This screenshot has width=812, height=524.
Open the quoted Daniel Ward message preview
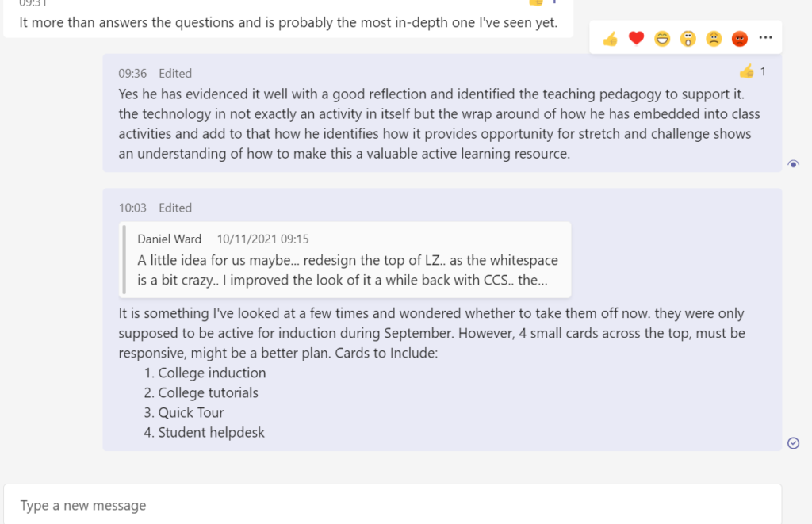pos(345,260)
